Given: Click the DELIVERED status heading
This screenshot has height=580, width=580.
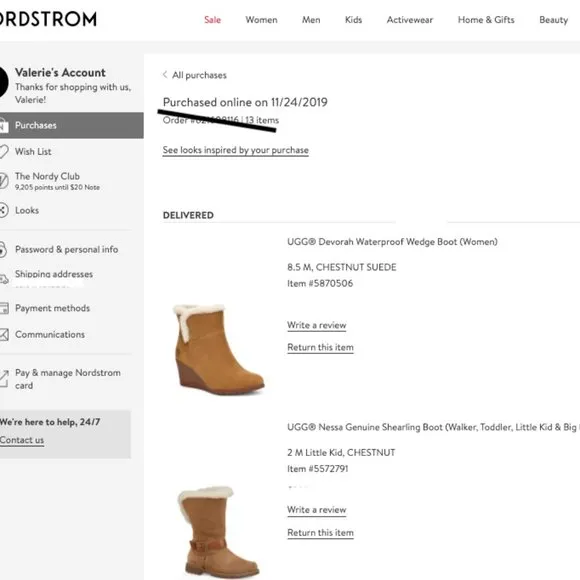Looking at the screenshot, I should [x=188, y=215].
